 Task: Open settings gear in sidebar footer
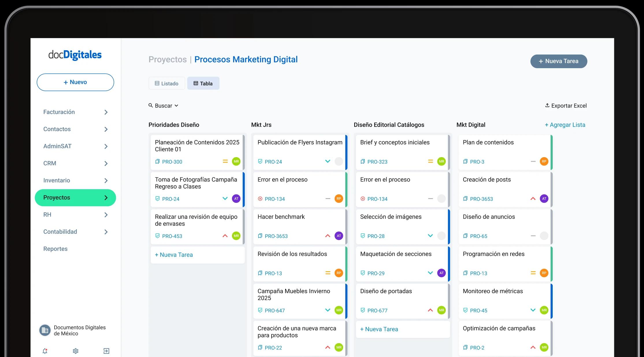[x=76, y=351]
